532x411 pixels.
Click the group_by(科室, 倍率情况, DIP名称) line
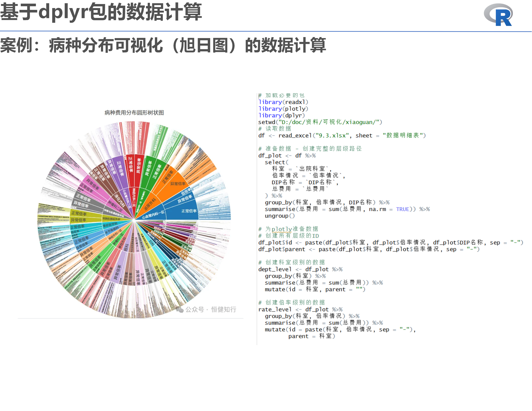(x=327, y=202)
